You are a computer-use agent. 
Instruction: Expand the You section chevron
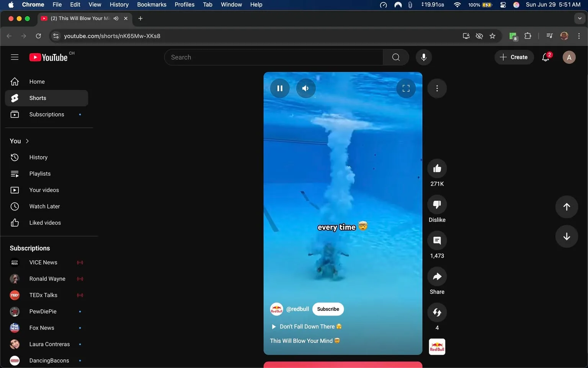tap(27, 141)
